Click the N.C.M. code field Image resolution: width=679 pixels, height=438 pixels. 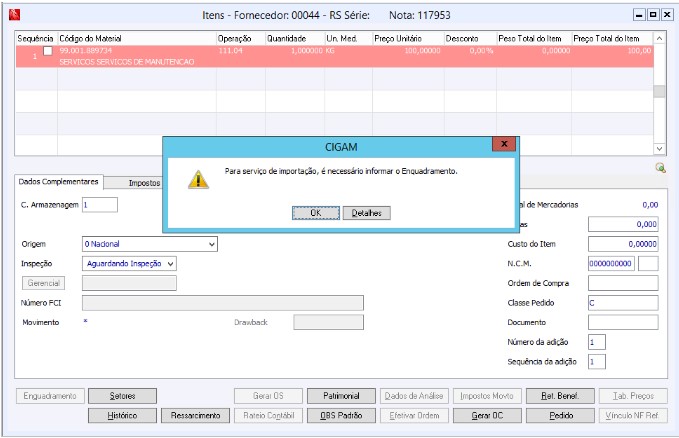611,263
